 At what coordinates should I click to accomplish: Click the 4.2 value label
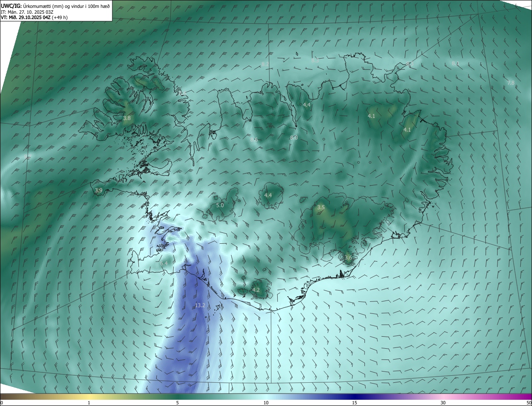click(x=256, y=290)
